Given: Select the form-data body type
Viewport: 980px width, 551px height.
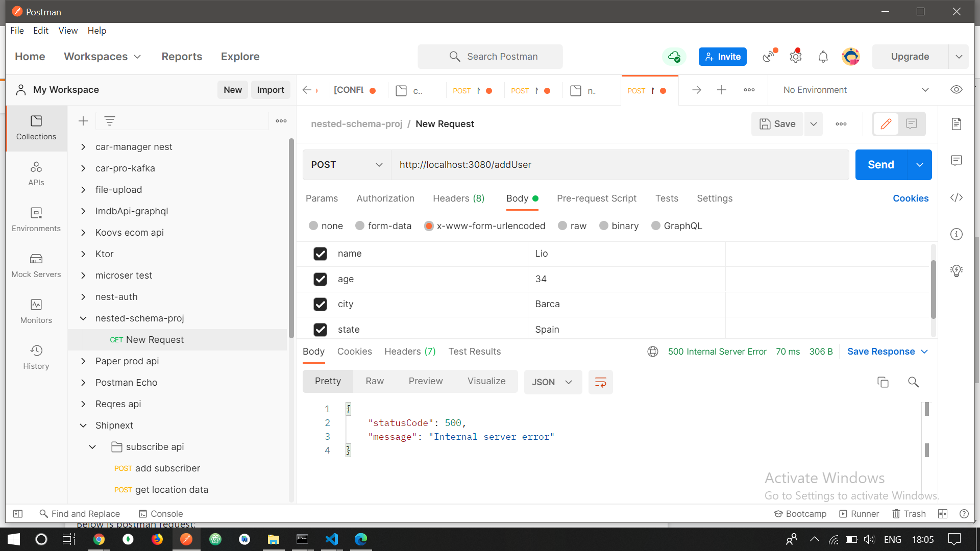Looking at the screenshot, I should [360, 226].
